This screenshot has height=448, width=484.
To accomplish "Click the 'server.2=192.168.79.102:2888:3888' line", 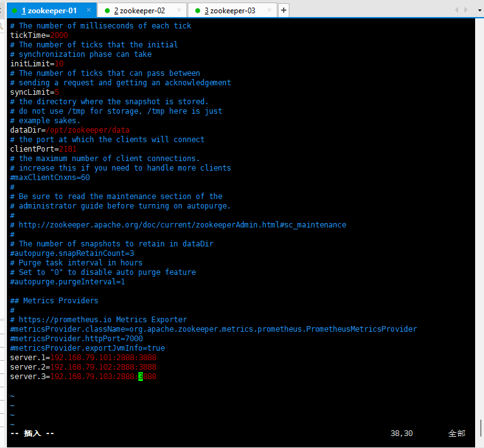I will (83, 367).
